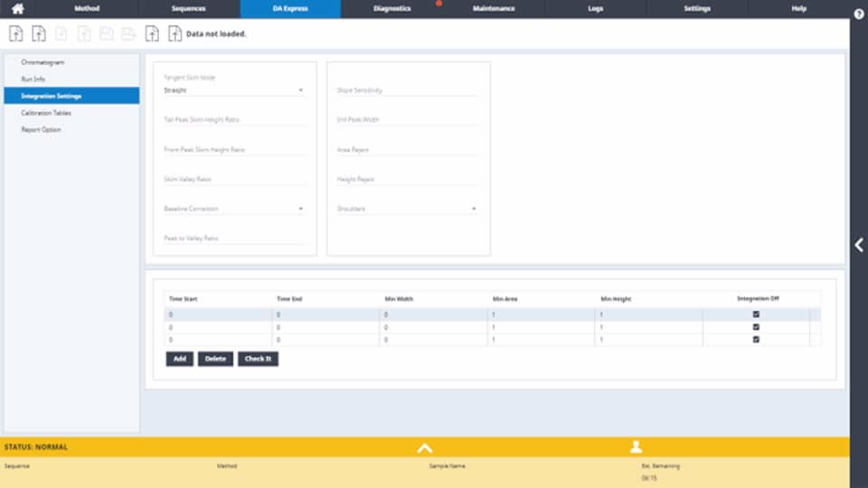Screen dimensions: 868x488
Task: Open the Shoulders dropdown
Action: (x=407, y=209)
